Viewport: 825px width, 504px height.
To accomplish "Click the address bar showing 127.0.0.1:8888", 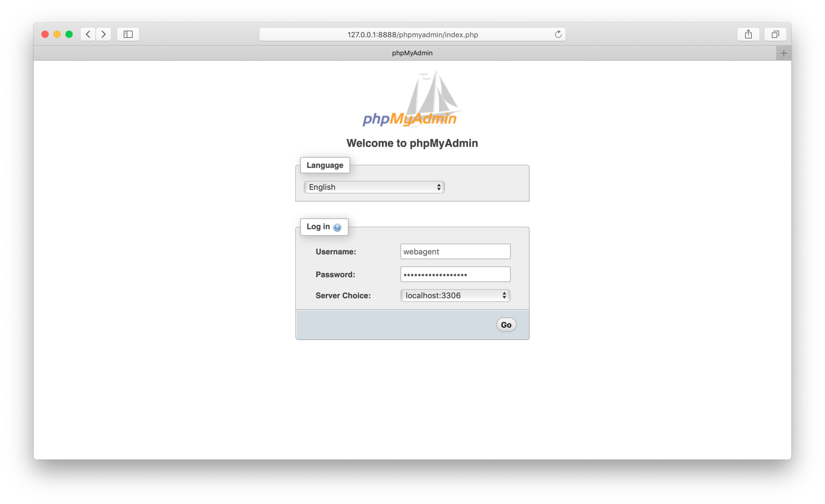I will pyautogui.click(x=412, y=35).
